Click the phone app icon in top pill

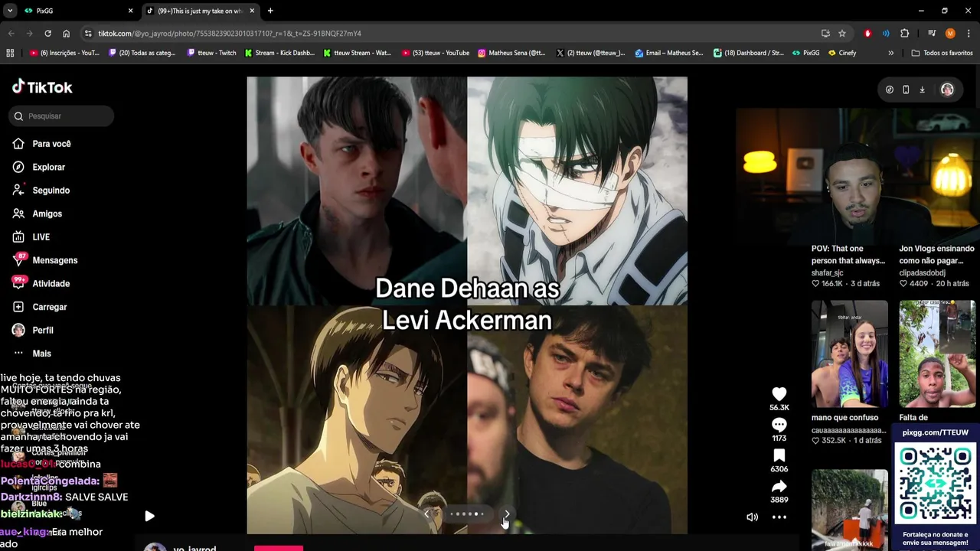pos(906,90)
